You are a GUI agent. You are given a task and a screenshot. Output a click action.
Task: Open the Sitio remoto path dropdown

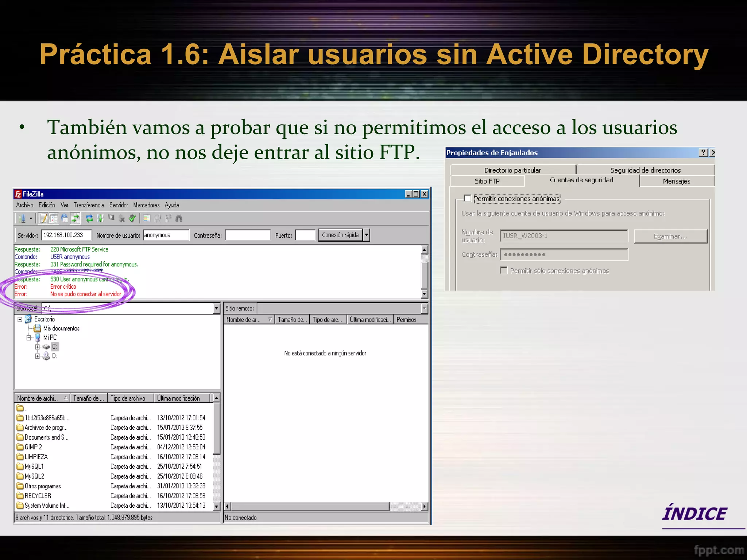tap(424, 308)
